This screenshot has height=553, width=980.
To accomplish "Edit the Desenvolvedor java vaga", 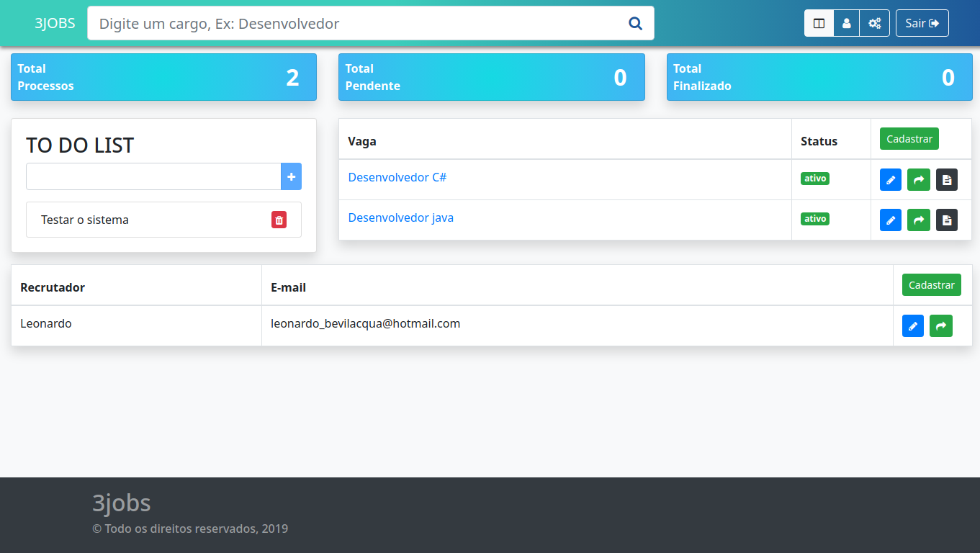I will 891,220.
